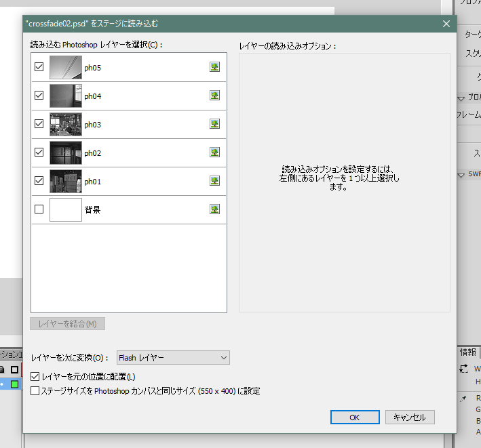Select the ph02 layer thumbnail
The width and height of the screenshot is (481, 448).
point(66,152)
